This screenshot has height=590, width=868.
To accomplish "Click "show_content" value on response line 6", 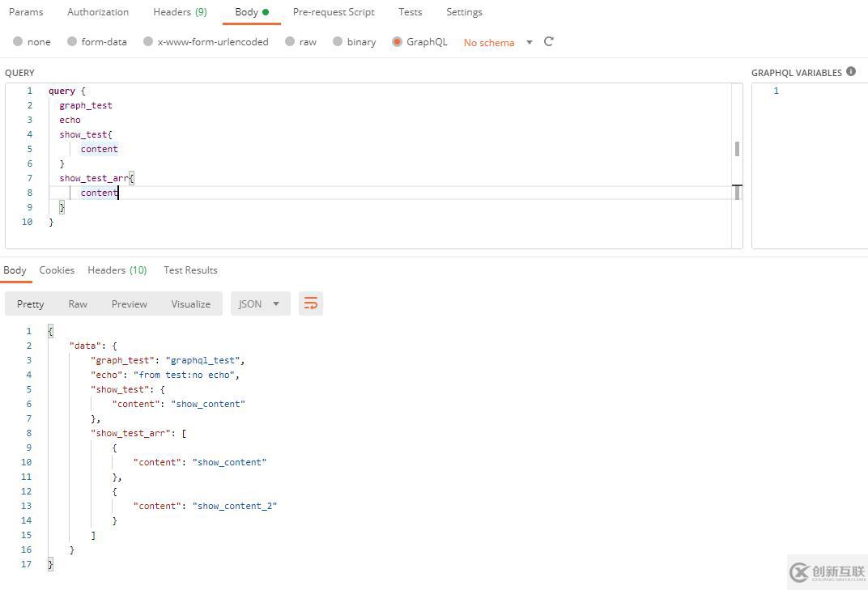I will pyautogui.click(x=208, y=404).
